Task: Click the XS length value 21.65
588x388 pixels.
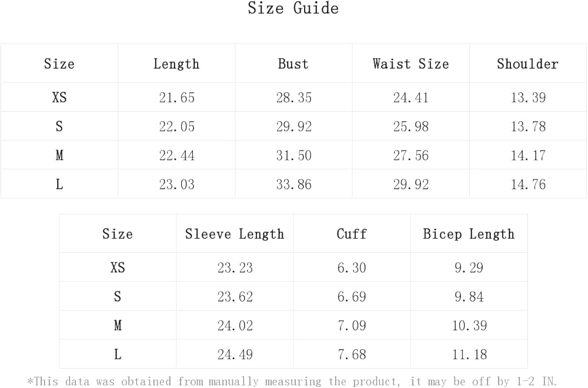Action: [x=176, y=98]
